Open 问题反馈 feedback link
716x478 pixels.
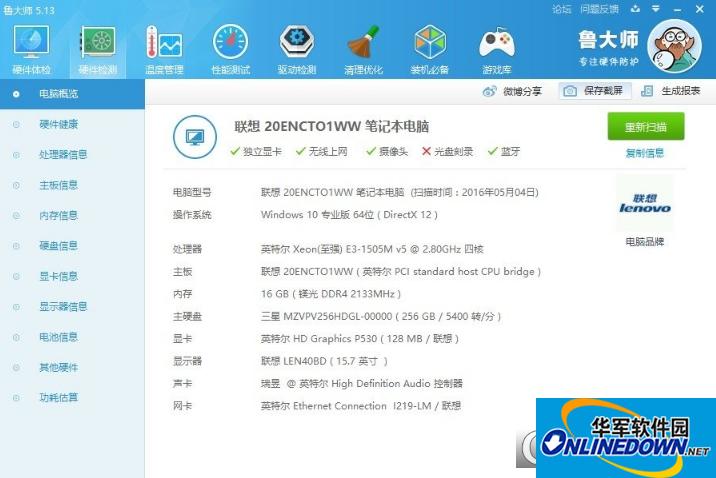click(599, 9)
